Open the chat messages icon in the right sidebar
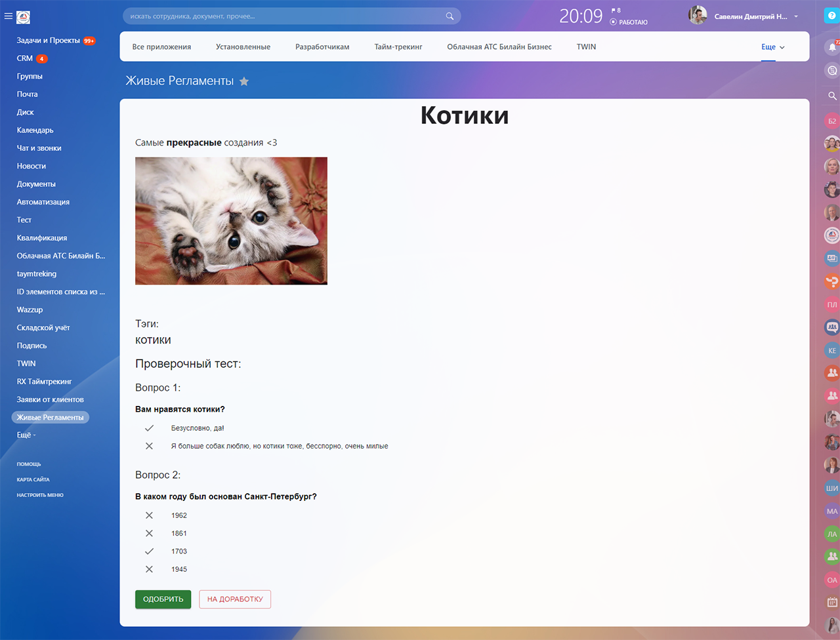The height and width of the screenshot is (640, 840). 832,71
